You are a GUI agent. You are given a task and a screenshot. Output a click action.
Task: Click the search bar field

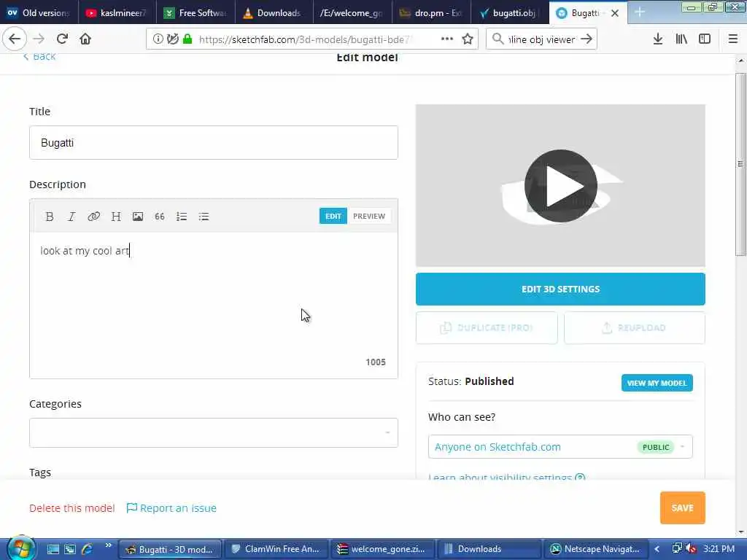(x=542, y=39)
